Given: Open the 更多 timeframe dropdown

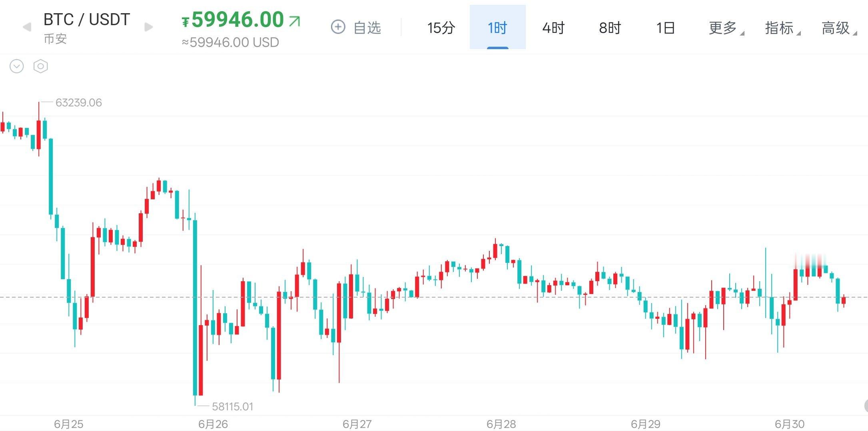Looking at the screenshot, I should (x=725, y=28).
